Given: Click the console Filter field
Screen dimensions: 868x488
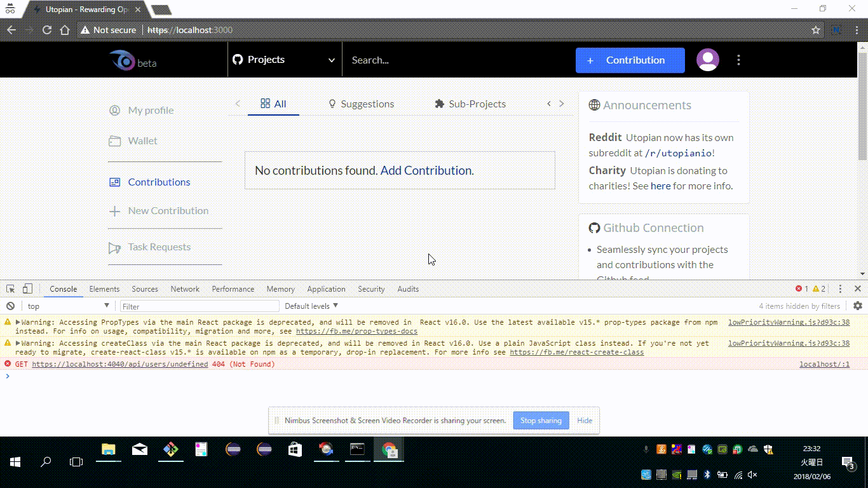Looking at the screenshot, I should pos(200,306).
